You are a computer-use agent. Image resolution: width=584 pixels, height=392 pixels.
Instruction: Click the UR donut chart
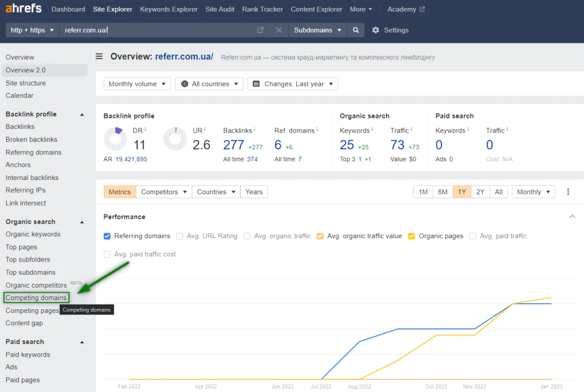click(175, 138)
